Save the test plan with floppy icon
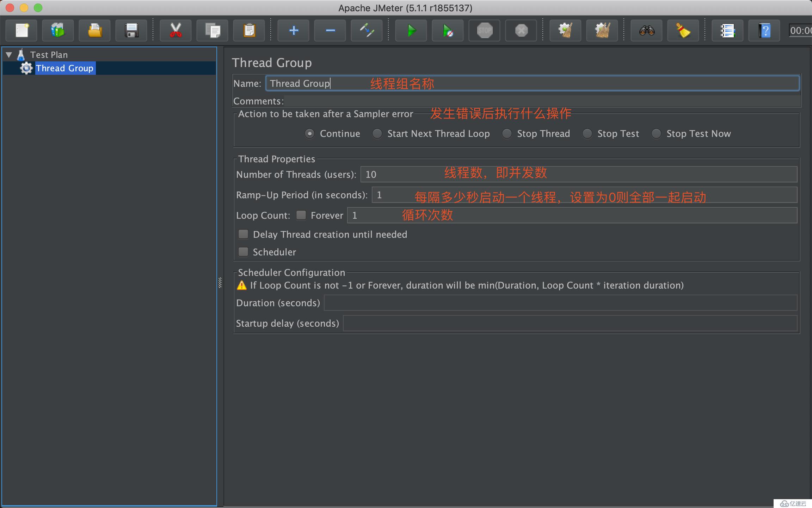 131,30
